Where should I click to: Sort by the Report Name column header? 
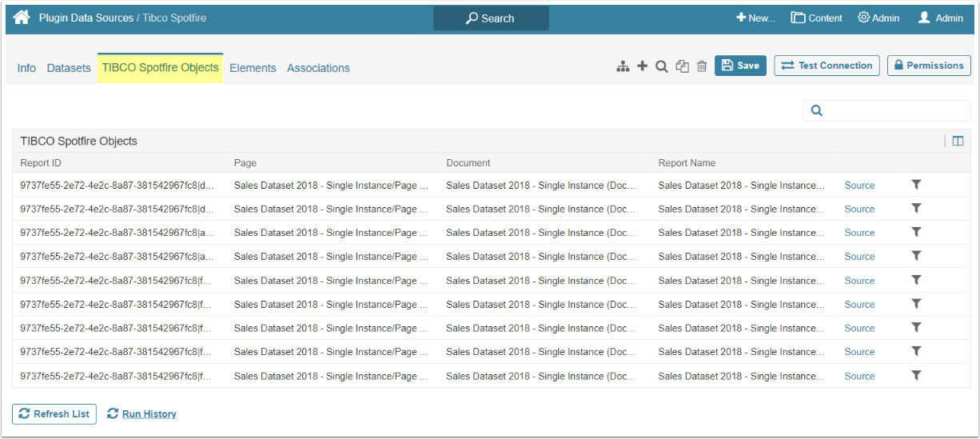pyautogui.click(x=687, y=163)
